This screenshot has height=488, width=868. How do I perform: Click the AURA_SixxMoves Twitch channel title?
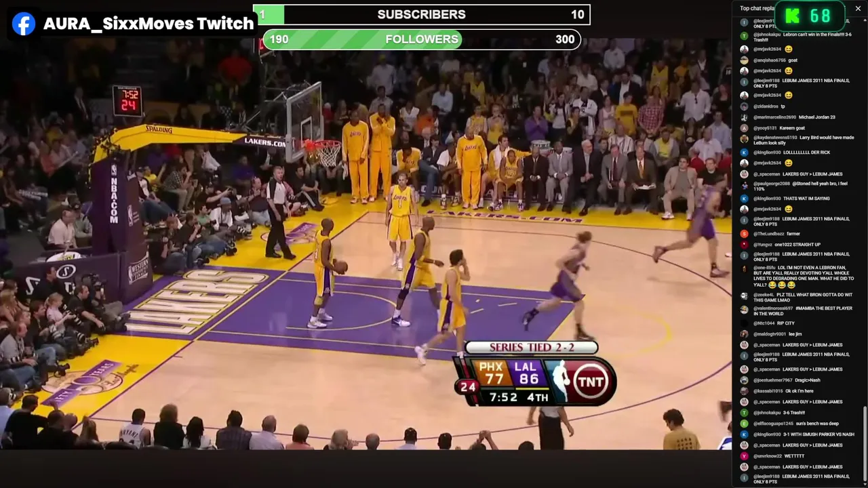[149, 24]
